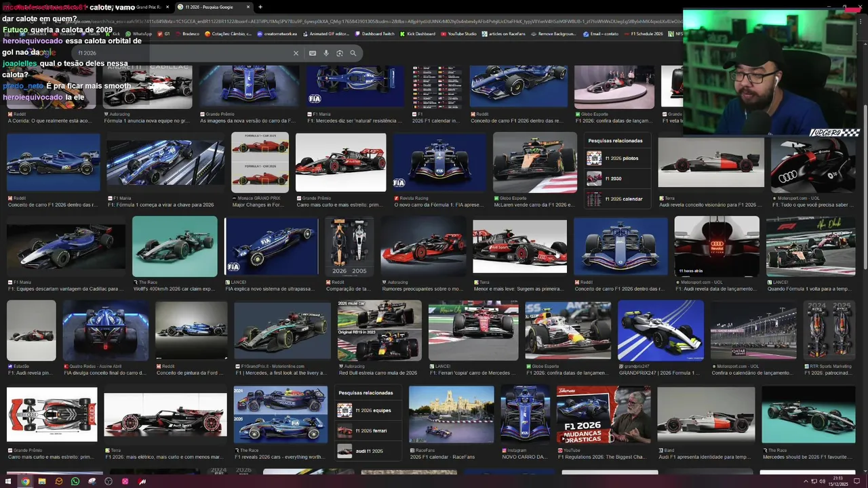Open the Windows Start menu
Image resolution: width=868 pixels, height=488 pixels.
coord(8,481)
